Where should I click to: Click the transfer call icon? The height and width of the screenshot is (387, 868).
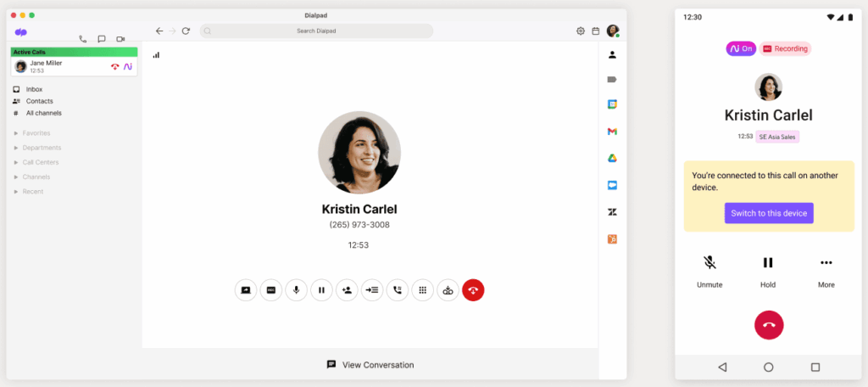coord(372,290)
